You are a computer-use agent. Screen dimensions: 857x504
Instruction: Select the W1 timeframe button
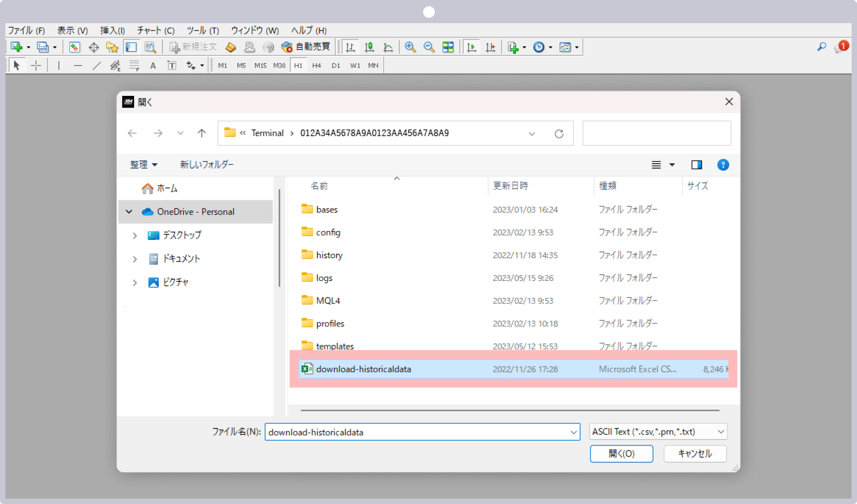point(355,66)
